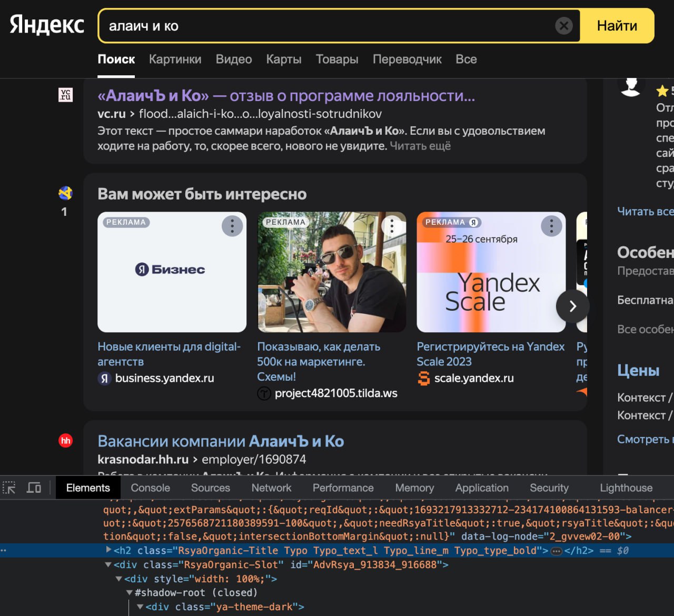Open the DevTools Lighthouse tab
Viewport: 674px width, 616px height.
pyautogui.click(x=626, y=488)
